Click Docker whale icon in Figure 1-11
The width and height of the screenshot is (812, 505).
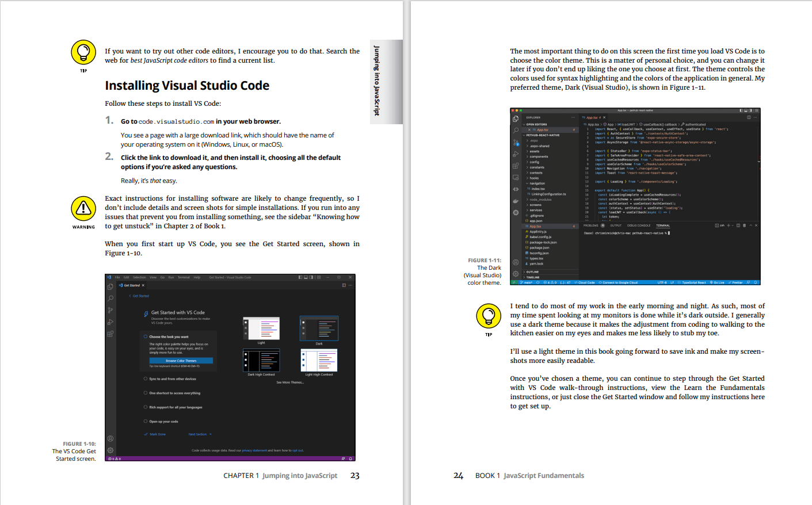click(516, 201)
